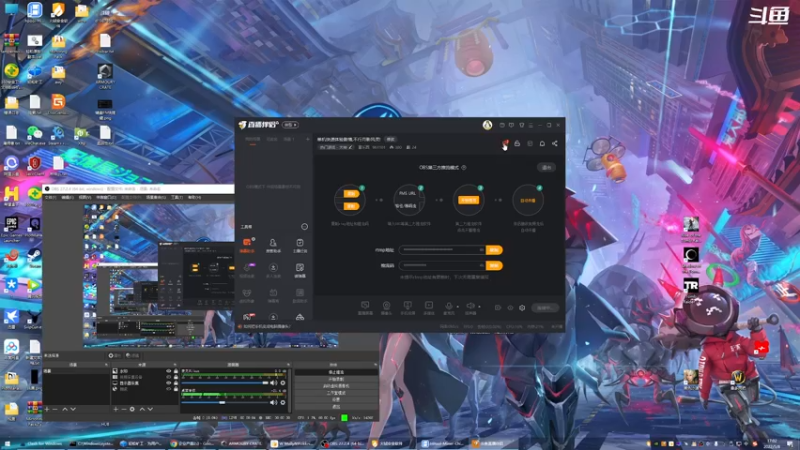Open source properties gear below OBS sources list
The height and width of the screenshot is (450, 800).
pyautogui.click(x=132, y=409)
